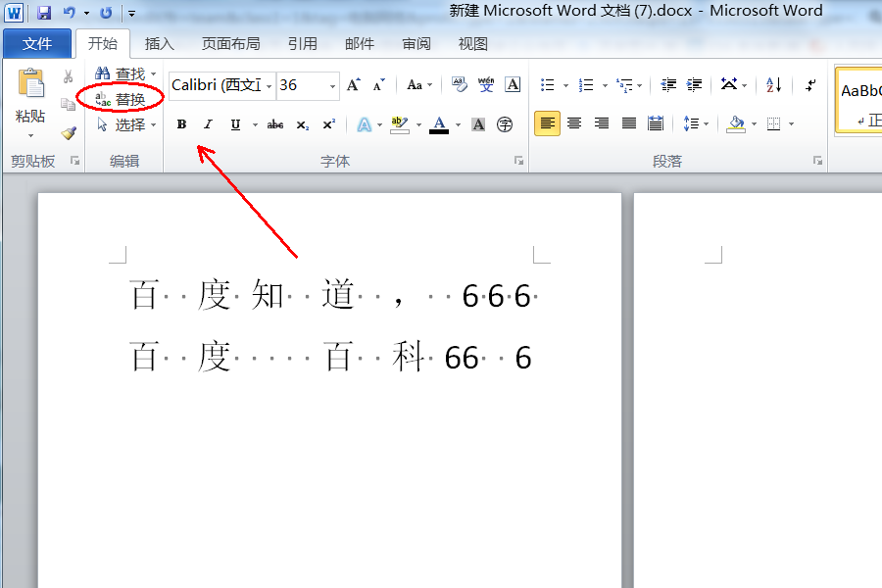Open the 文件 File tab
This screenshot has width=882, height=588.
pos(37,43)
